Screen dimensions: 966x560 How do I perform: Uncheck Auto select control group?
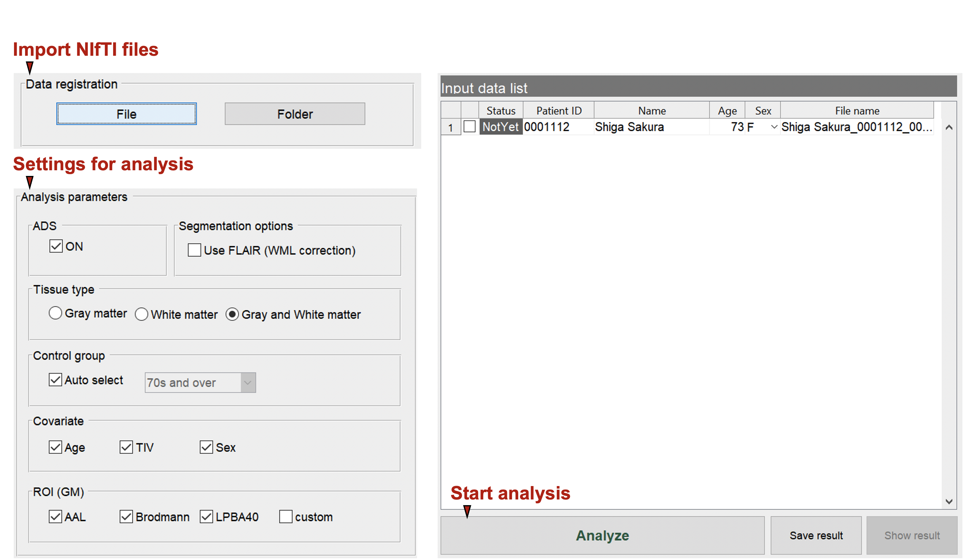55,380
